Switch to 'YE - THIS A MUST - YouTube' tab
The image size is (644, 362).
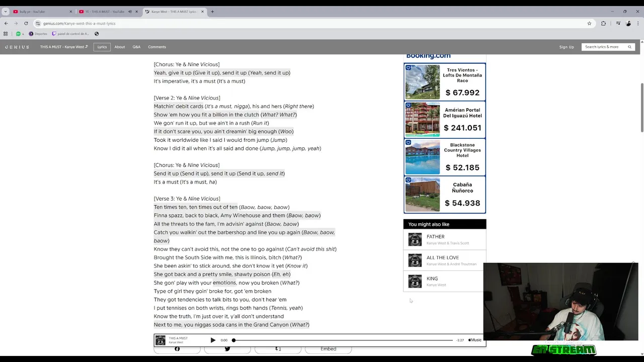106,12
